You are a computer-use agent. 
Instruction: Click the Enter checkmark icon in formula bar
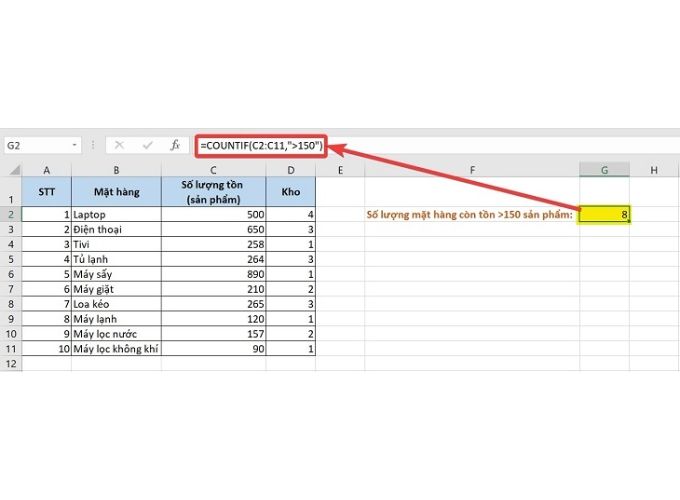(x=147, y=145)
